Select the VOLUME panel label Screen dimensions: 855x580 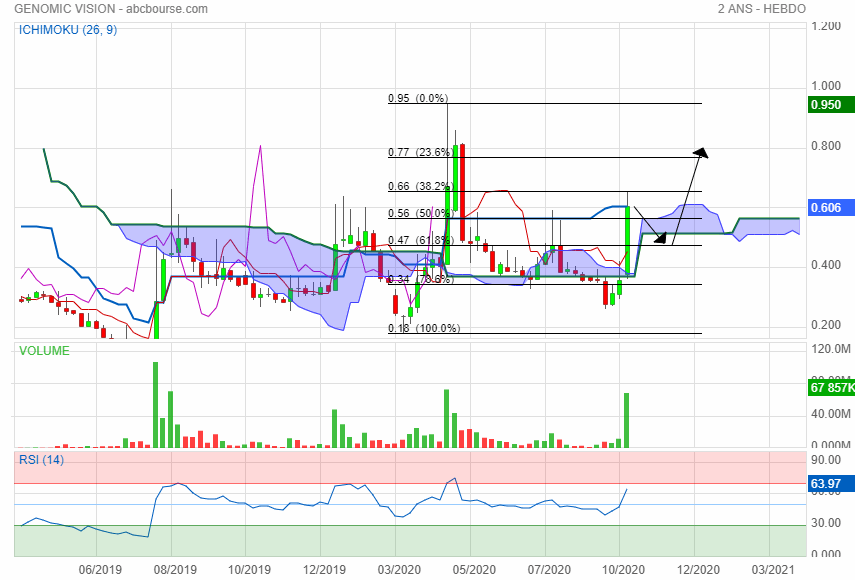44,351
